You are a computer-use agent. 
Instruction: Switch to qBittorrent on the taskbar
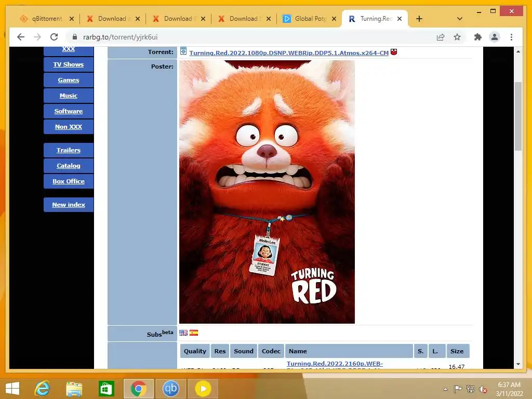pyautogui.click(x=170, y=389)
